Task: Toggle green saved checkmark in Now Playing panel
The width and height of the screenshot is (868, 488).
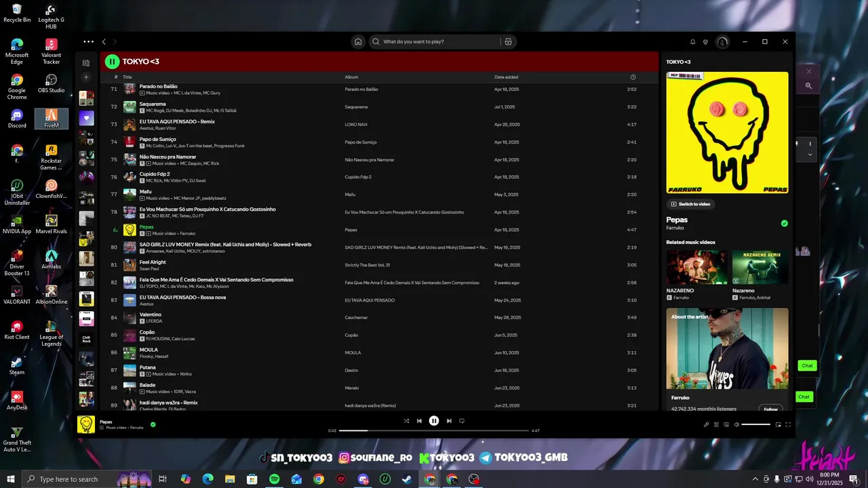Action: [785, 223]
